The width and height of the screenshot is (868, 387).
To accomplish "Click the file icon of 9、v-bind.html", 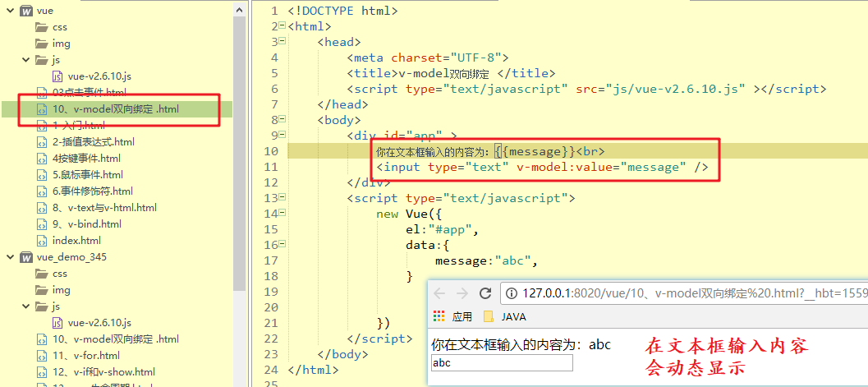I will [x=42, y=224].
